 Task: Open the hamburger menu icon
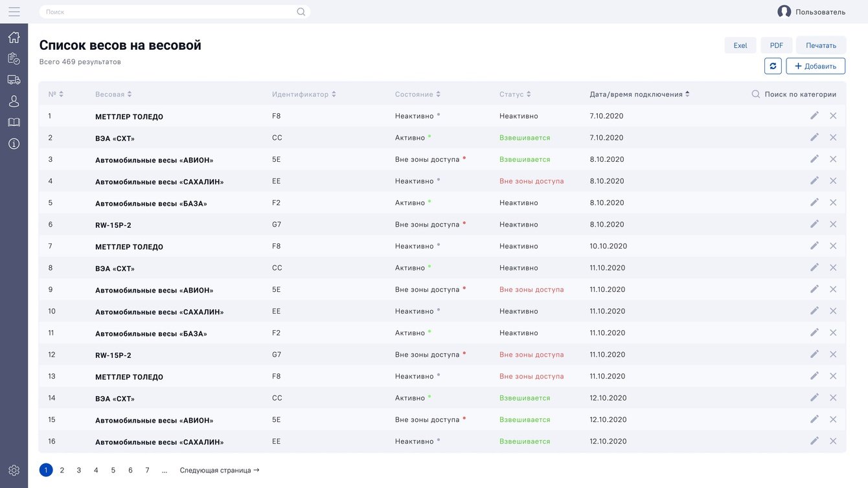pos(14,12)
